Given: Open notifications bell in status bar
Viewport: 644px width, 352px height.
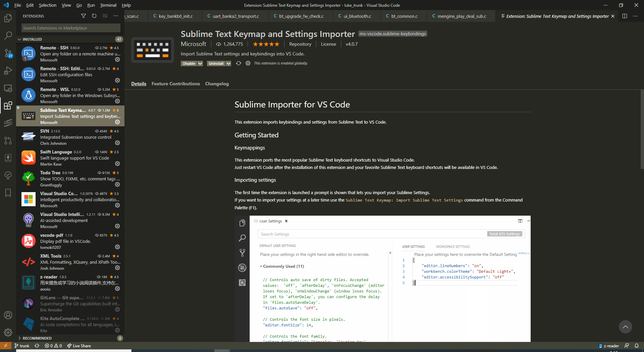Looking at the screenshot, I should click(636, 346).
